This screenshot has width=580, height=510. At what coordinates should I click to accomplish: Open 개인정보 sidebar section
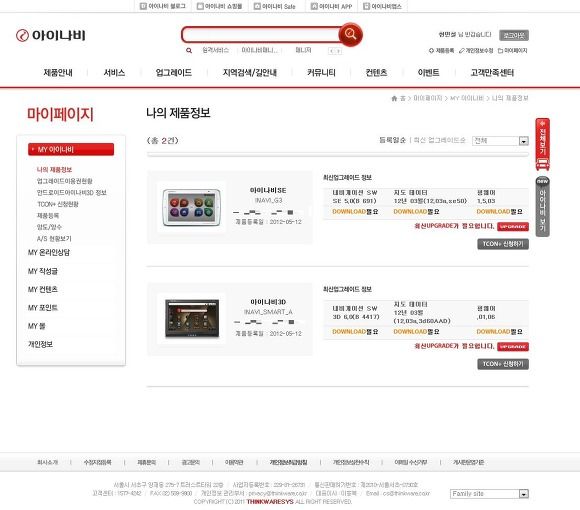coord(40,344)
